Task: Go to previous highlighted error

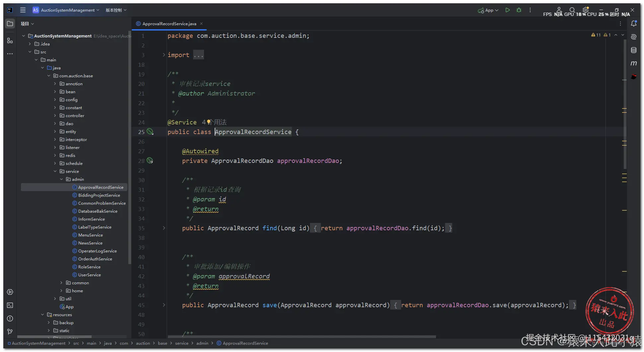Action: tap(616, 35)
